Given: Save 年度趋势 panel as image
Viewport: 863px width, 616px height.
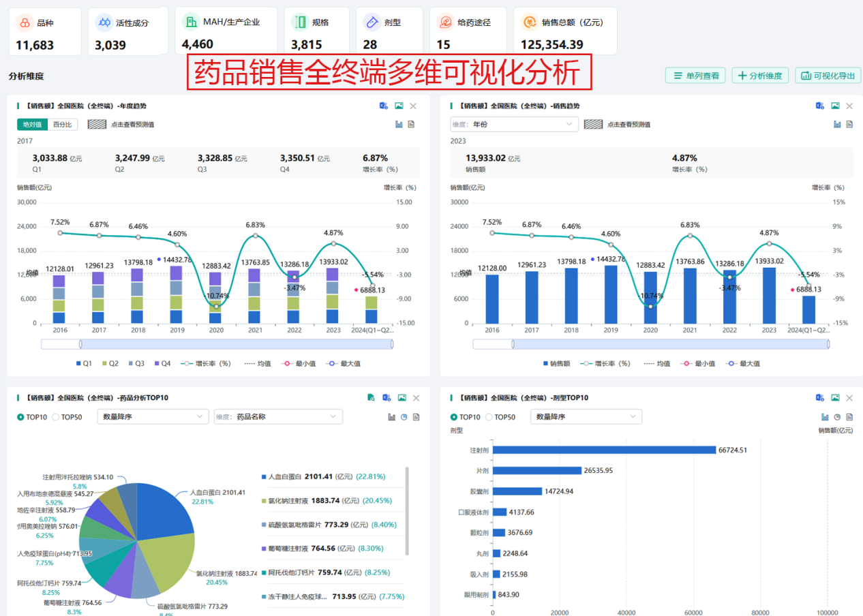Looking at the screenshot, I should point(399,106).
